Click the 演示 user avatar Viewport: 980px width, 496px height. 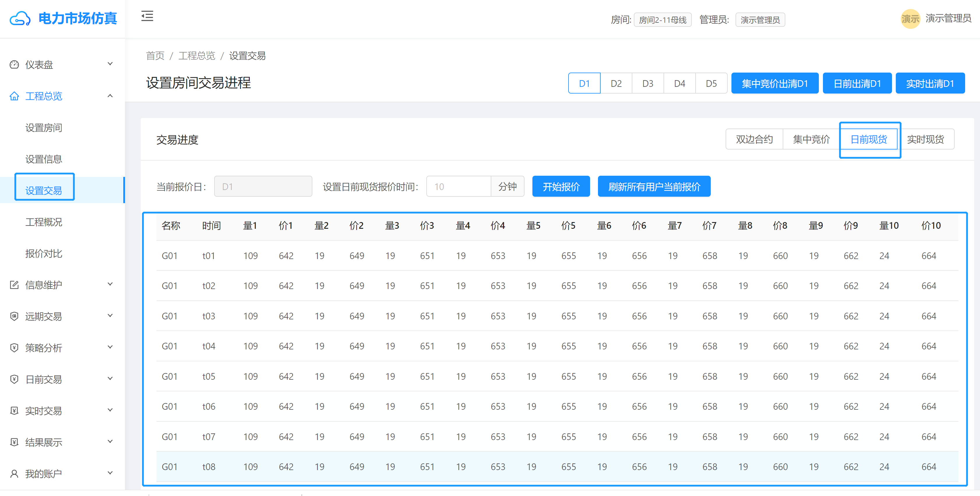pos(910,19)
